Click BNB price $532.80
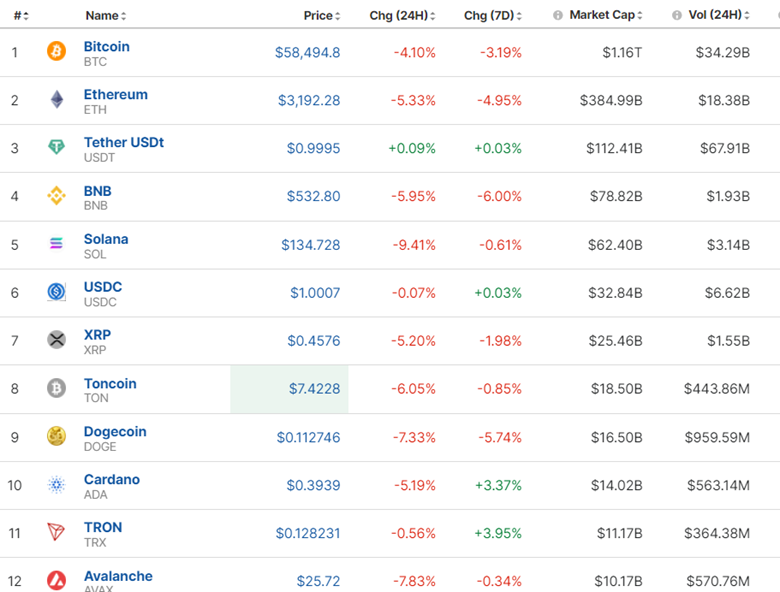This screenshot has height=592, width=780. [313, 196]
